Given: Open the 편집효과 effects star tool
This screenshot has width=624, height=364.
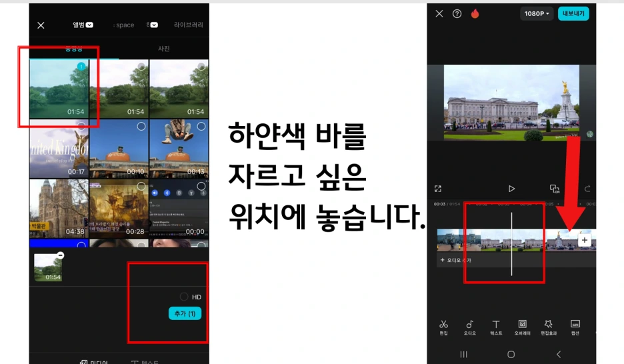Looking at the screenshot, I should [549, 327].
